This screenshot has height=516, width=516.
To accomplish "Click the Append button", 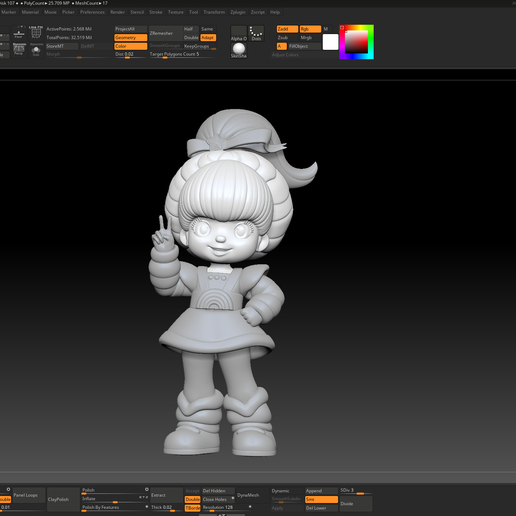I will tap(321, 491).
